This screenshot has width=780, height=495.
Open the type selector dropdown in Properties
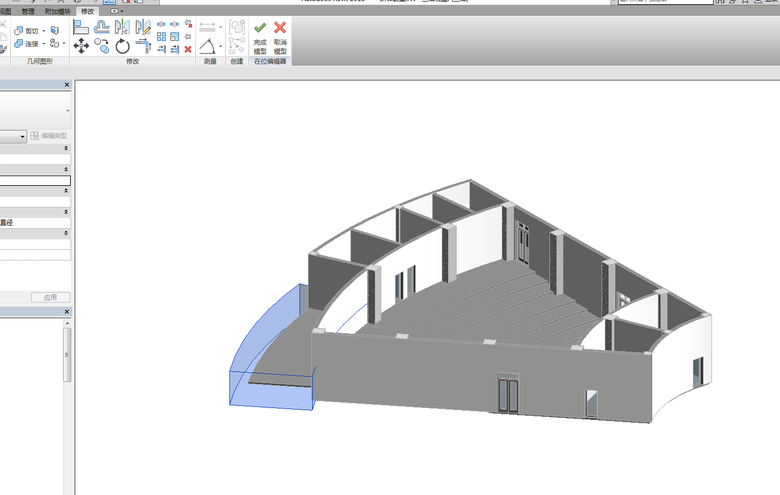[x=22, y=136]
